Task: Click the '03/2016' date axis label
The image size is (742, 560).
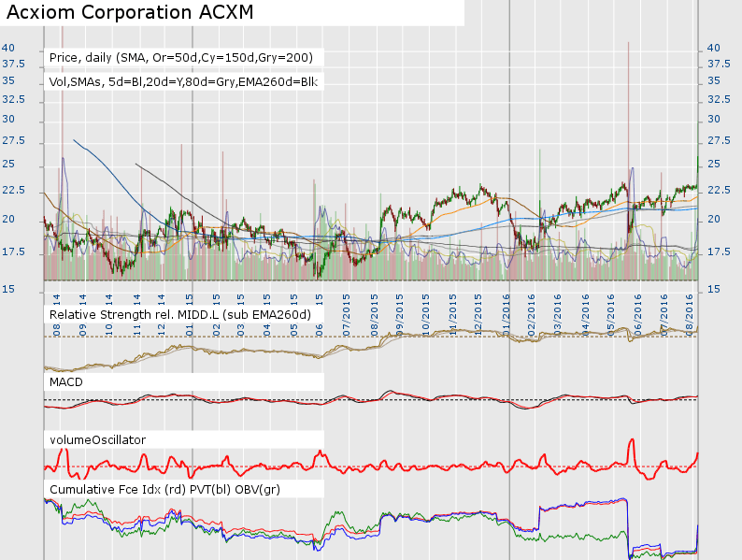Action: coord(558,315)
